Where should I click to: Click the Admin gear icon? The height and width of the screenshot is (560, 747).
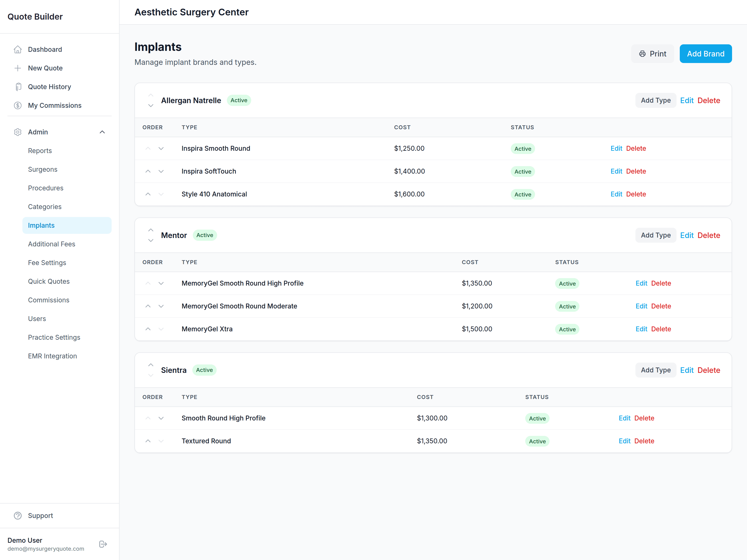point(18,132)
